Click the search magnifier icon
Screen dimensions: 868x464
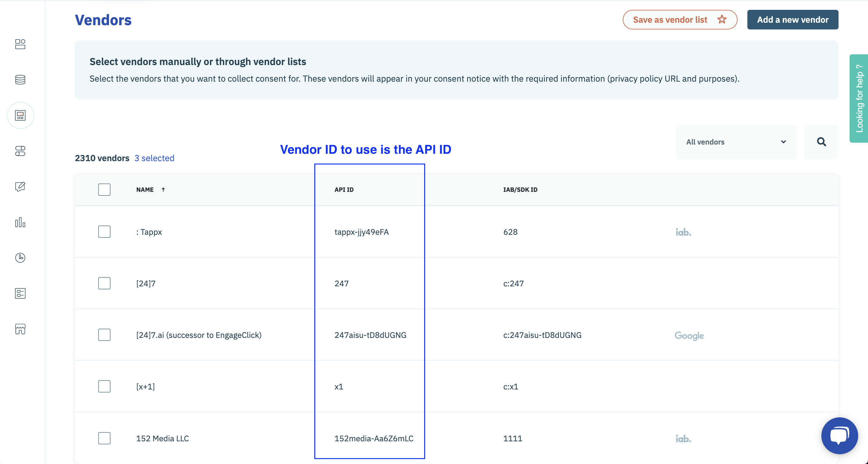pos(821,142)
